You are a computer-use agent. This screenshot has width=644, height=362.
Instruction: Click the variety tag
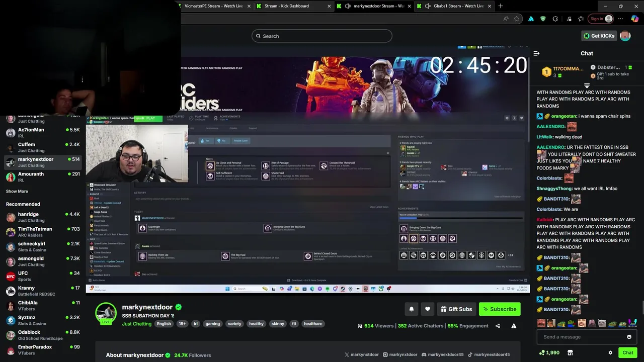[x=234, y=324]
